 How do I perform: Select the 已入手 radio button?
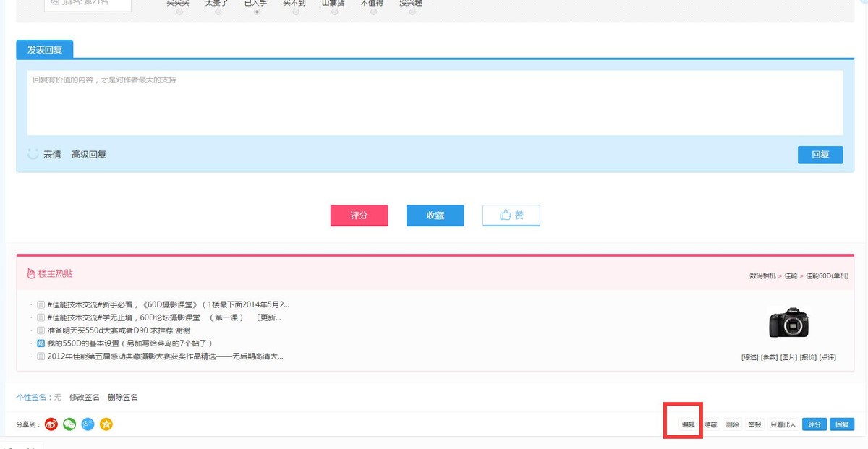pos(257,12)
